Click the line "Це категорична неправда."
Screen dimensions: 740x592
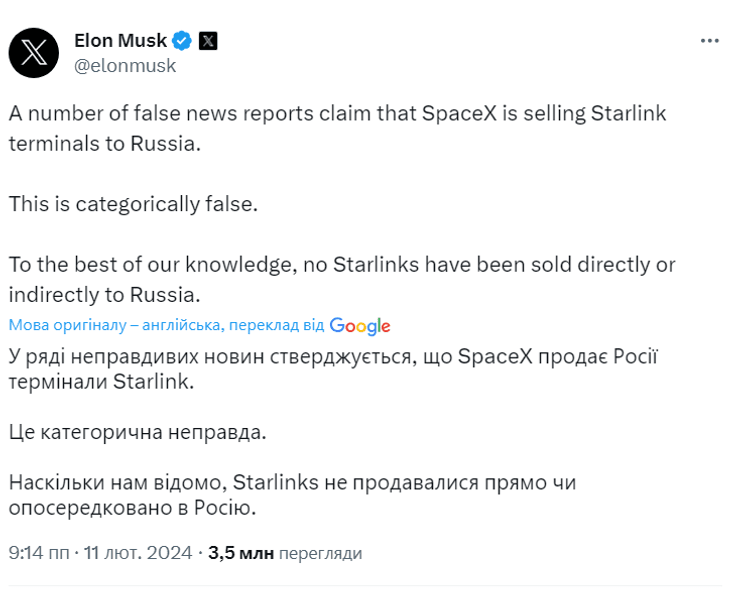(139, 432)
